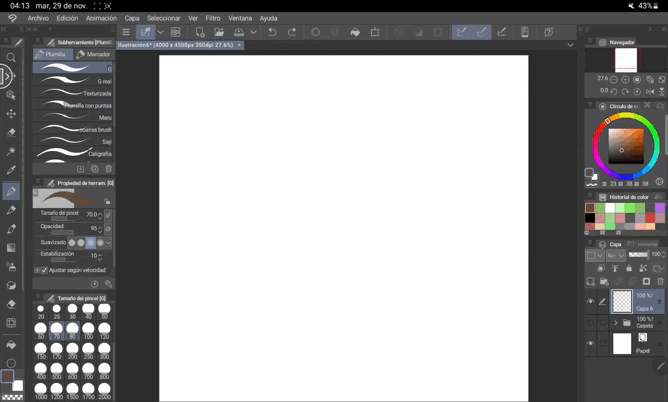Delete the selected sub tool with trash icon
Viewport: 668px width, 402px height.
109,169
